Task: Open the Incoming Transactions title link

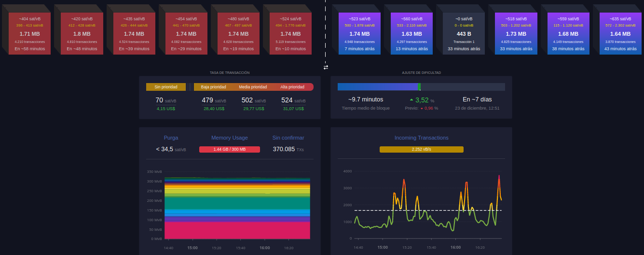Action: [422, 138]
